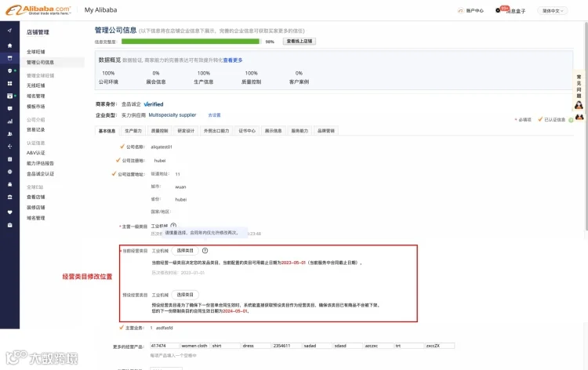Open the shield security icon in the sidebar
This screenshot has height=370, width=588.
click(9, 71)
